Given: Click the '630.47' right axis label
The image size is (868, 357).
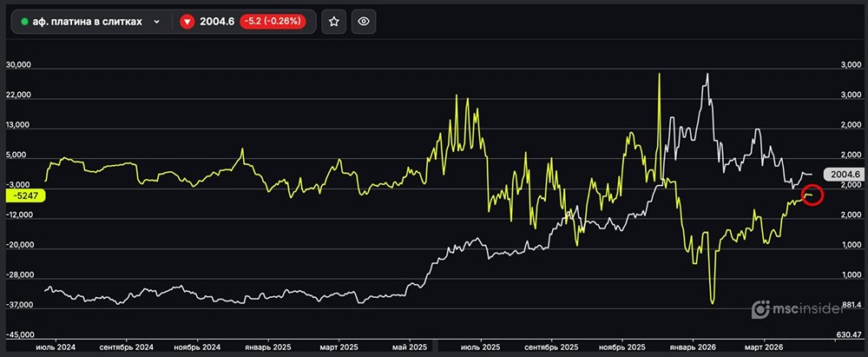Looking at the screenshot, I should [851, 335].
